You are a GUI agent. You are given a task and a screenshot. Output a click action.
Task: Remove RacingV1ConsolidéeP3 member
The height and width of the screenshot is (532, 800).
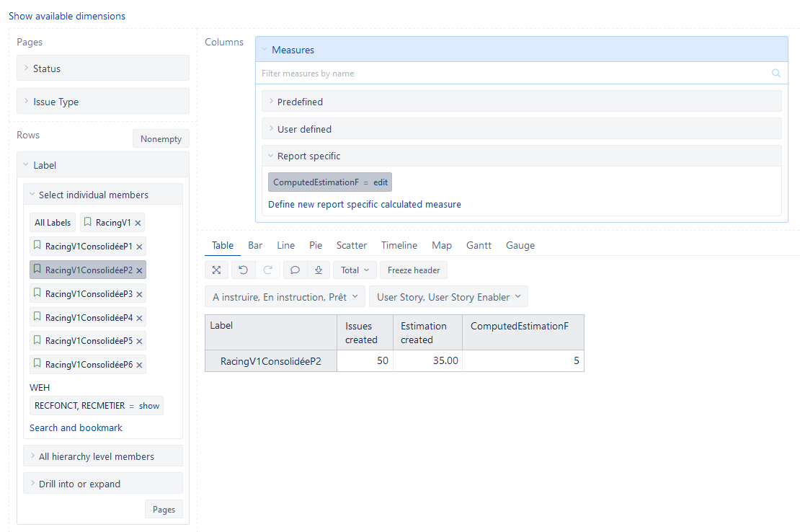(x=139, y=294)
